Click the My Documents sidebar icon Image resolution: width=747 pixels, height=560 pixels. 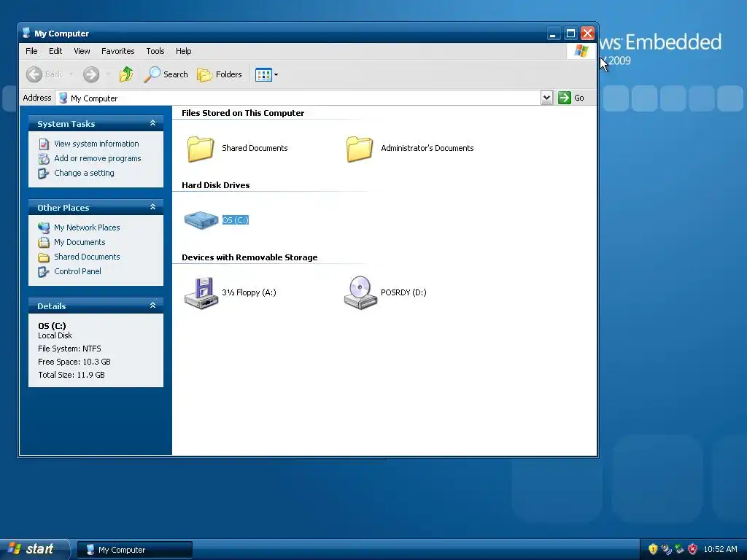coord(44,242)
